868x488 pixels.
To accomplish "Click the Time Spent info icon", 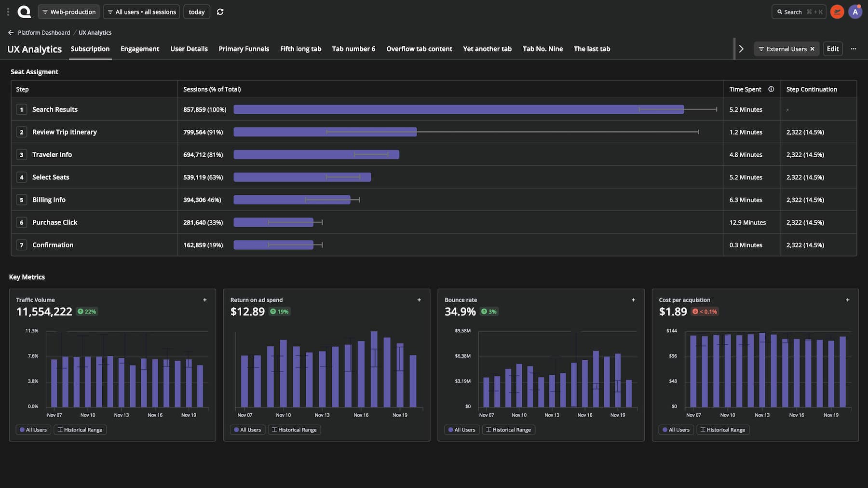I will click(x=771, y=89).
